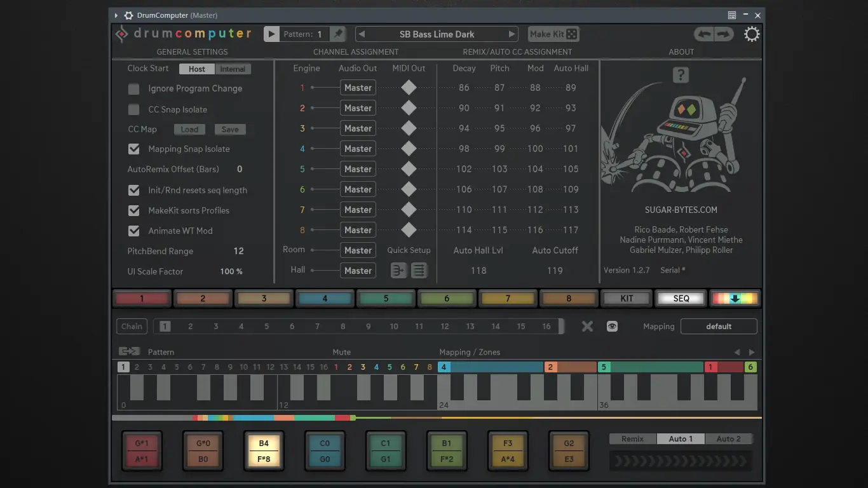868x488 pixels.
Task: Click the rainbow download arrow button
Action: point(735,299)
